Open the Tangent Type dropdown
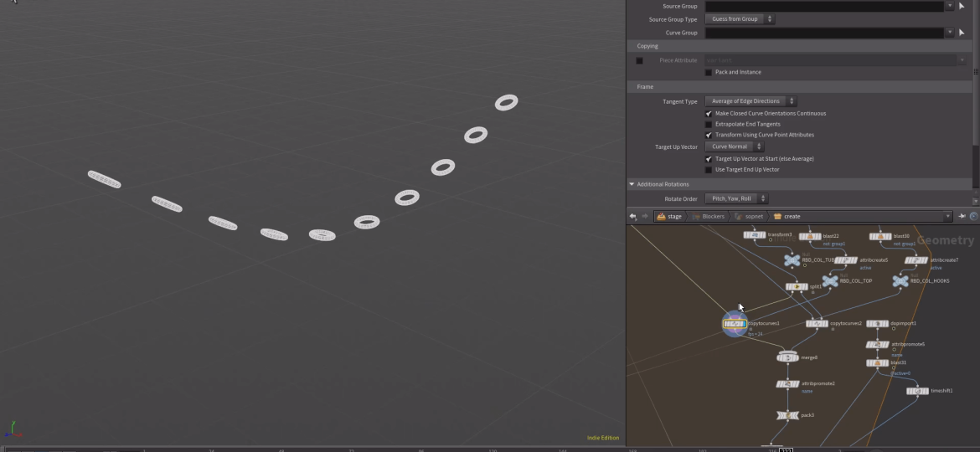Viewport: 980px width, 452px height. (x=750, y=101)
